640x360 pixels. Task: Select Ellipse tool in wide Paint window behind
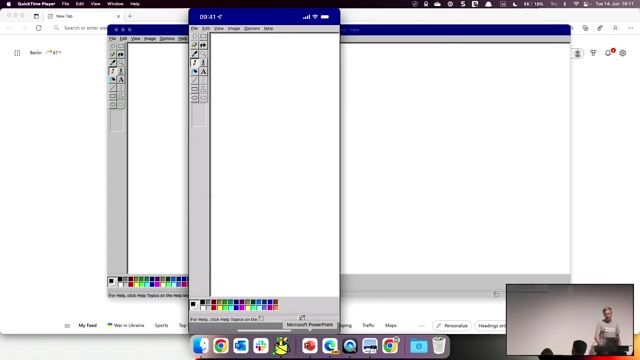113,104
